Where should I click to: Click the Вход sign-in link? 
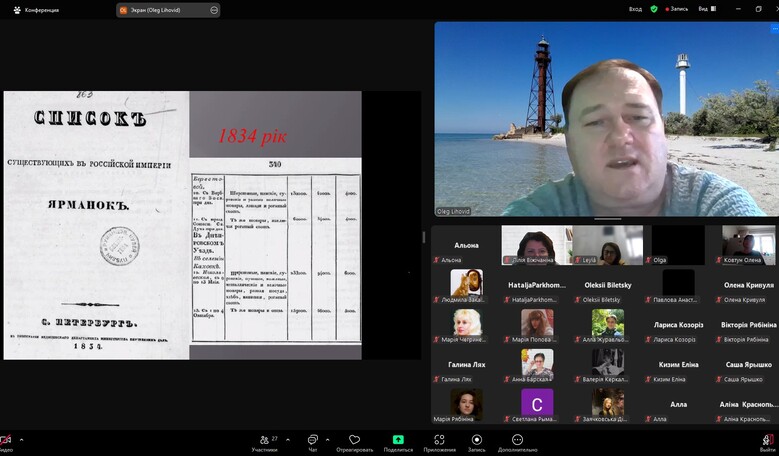pos(635,9)
